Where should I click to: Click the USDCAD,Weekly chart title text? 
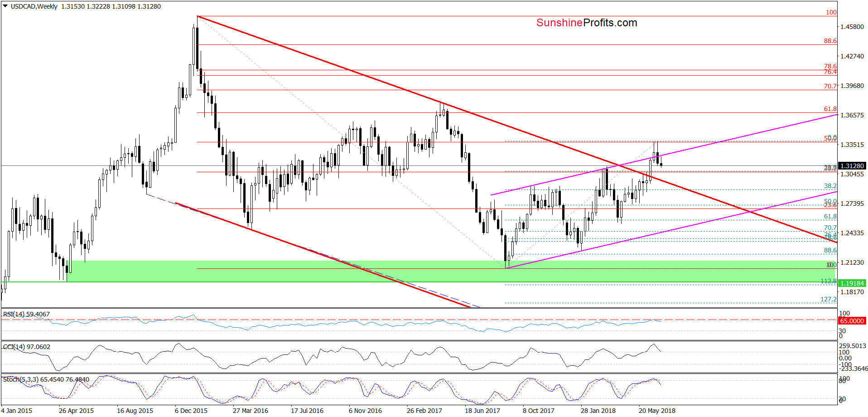pyautogui.click(x=34, y=6)
